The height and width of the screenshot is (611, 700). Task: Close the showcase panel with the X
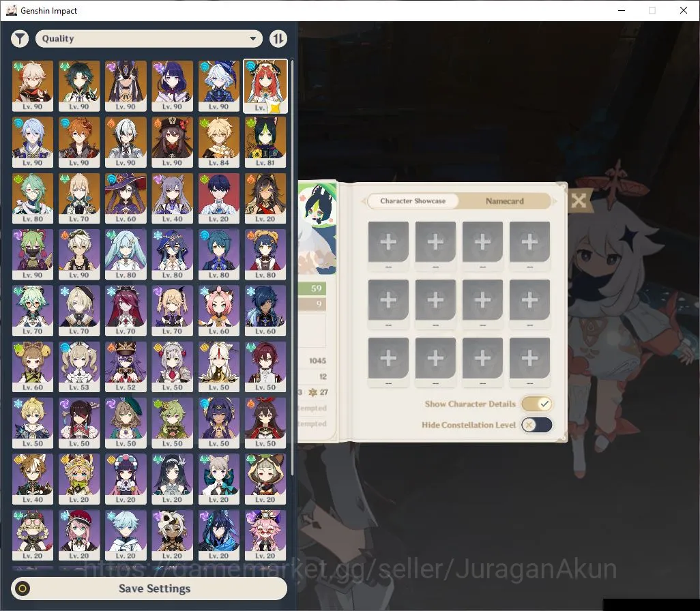pyautogui.click(x=579, y=200)
